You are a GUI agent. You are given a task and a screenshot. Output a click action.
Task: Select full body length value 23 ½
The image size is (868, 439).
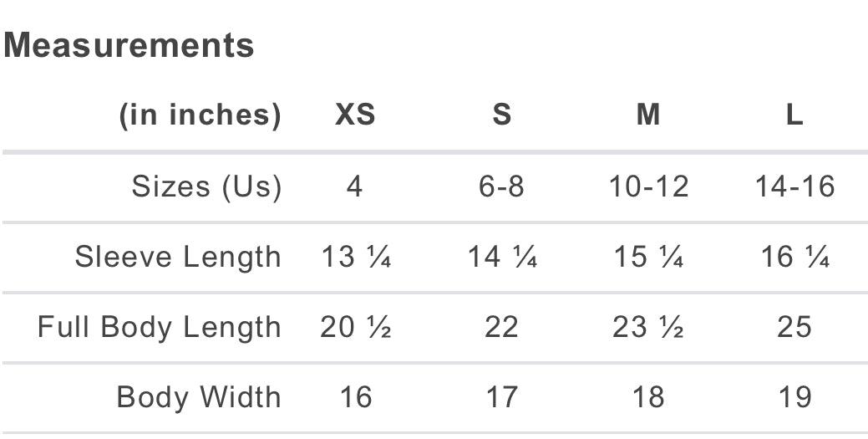[648, 327]
